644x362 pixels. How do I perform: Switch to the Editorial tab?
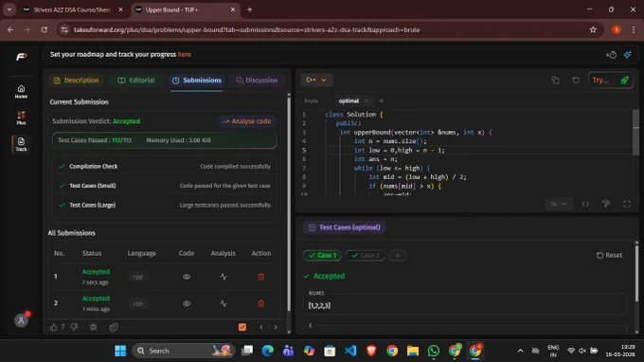(x=136, y=81)
